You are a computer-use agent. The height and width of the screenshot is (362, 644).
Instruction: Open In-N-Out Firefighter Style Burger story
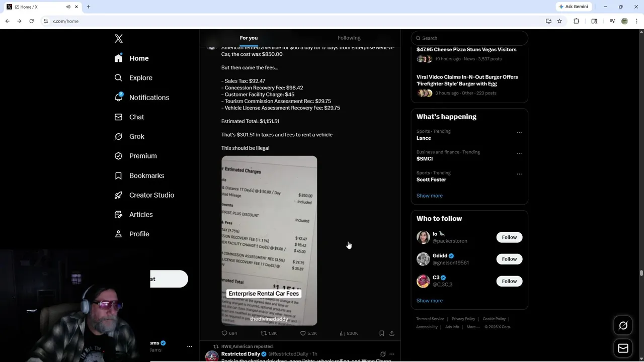[x=467, y=80]
